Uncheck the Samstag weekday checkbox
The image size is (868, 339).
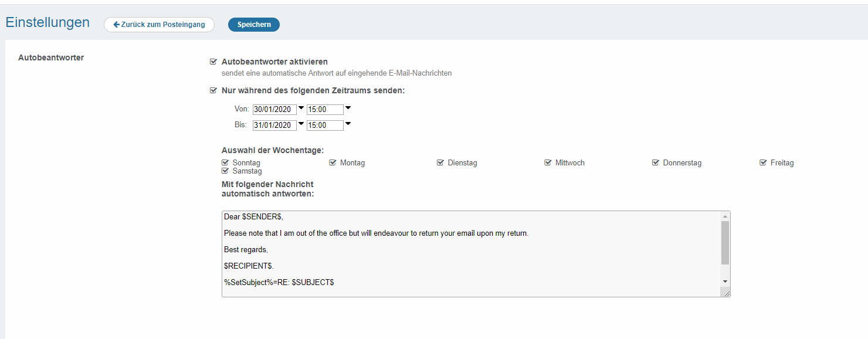point(225,171)
